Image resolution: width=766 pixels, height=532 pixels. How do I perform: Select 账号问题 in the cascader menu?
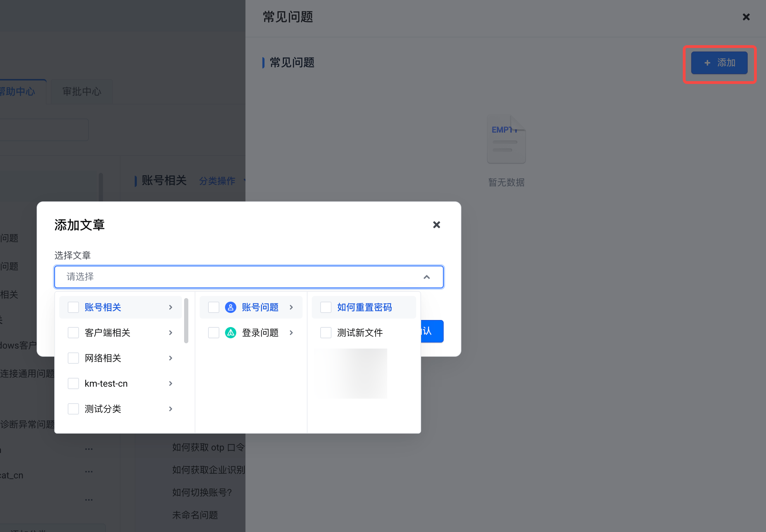tap(260, 307)
